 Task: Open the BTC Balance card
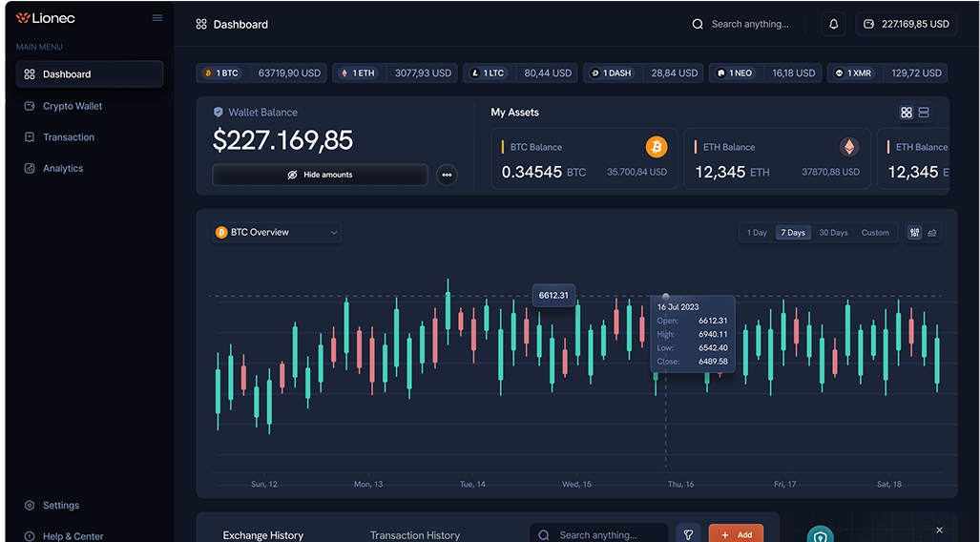(584, 158)
